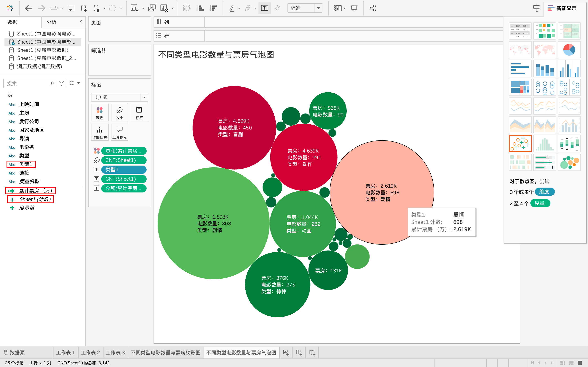
Task: Switch to filmstrip view in status bar
Action: pyautogui.click(x=571, y=363)
